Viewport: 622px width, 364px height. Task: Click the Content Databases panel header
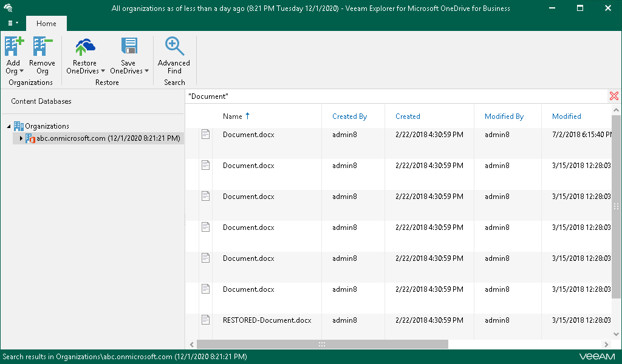(41, 101)
